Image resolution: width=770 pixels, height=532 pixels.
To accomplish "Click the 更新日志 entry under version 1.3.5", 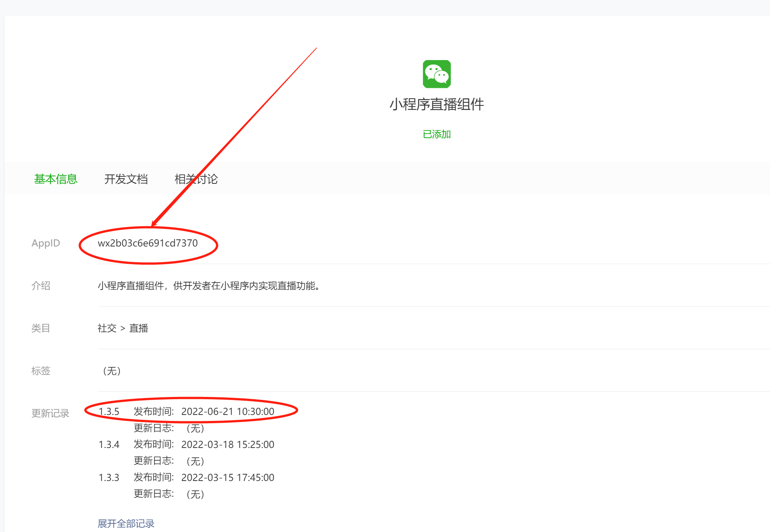I will (169, 428).
